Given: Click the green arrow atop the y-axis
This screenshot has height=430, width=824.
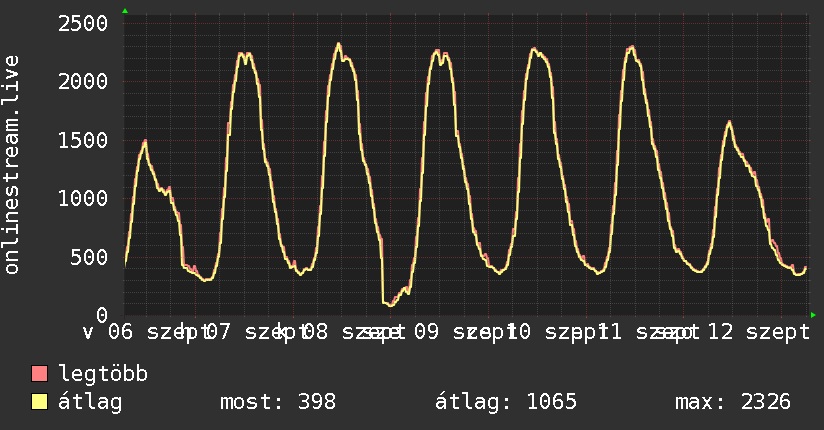Looking at the screenshot, I should 125,11.
